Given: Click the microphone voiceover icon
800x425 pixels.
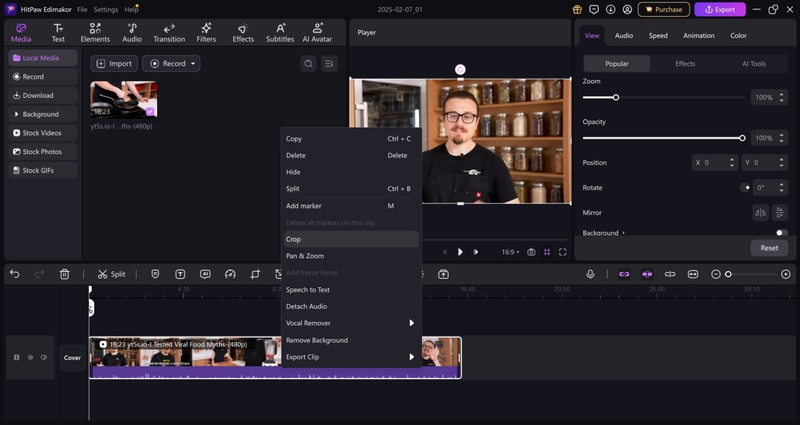Looking at the screenshot, I should pyautogui.click(x=590, y=274).
